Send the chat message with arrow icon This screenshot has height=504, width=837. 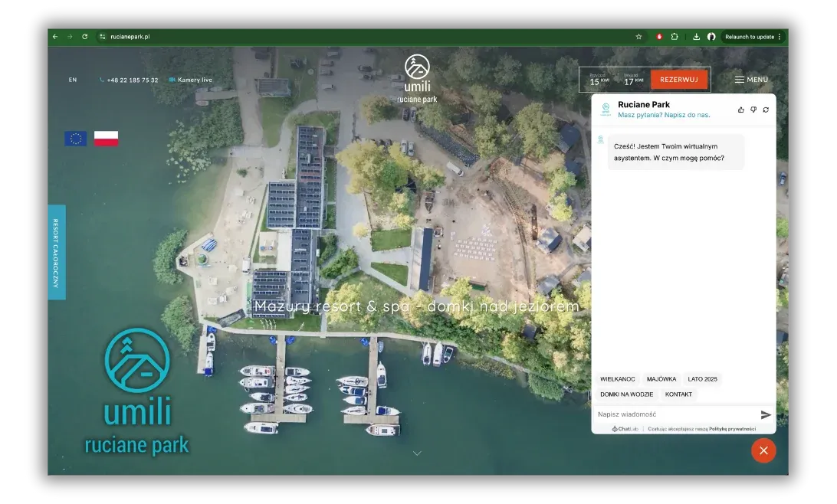pyautogui.click(x=766, y=414)
